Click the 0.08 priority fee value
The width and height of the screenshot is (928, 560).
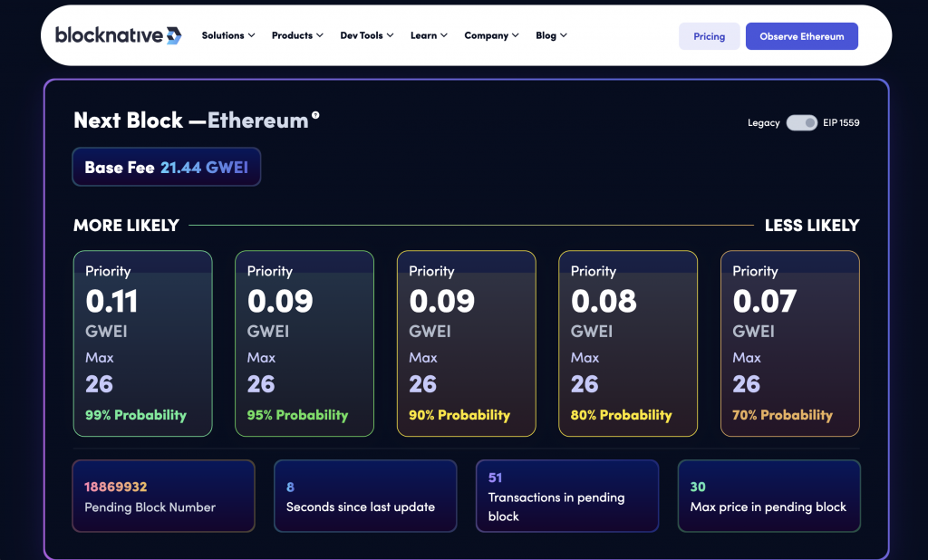pos(604,302)
